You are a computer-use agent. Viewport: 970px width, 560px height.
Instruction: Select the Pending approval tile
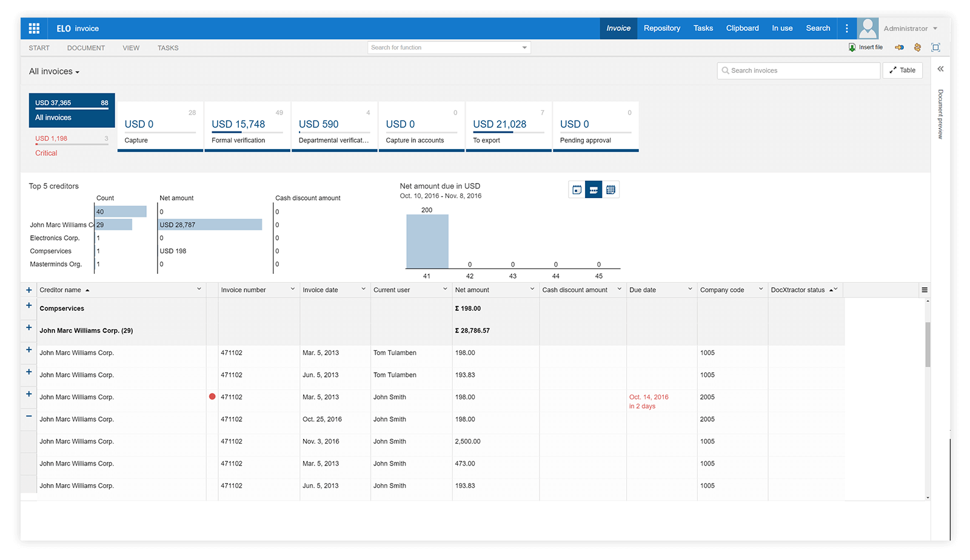pos(596,127)
